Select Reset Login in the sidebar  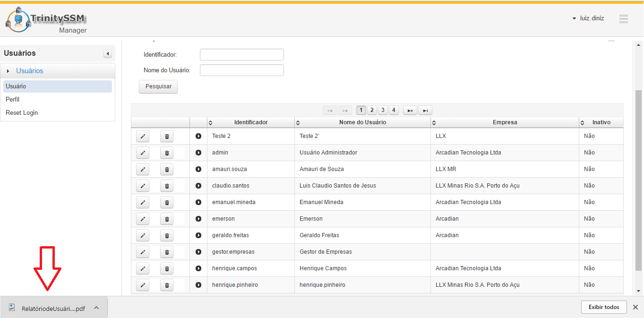point(22,113)
